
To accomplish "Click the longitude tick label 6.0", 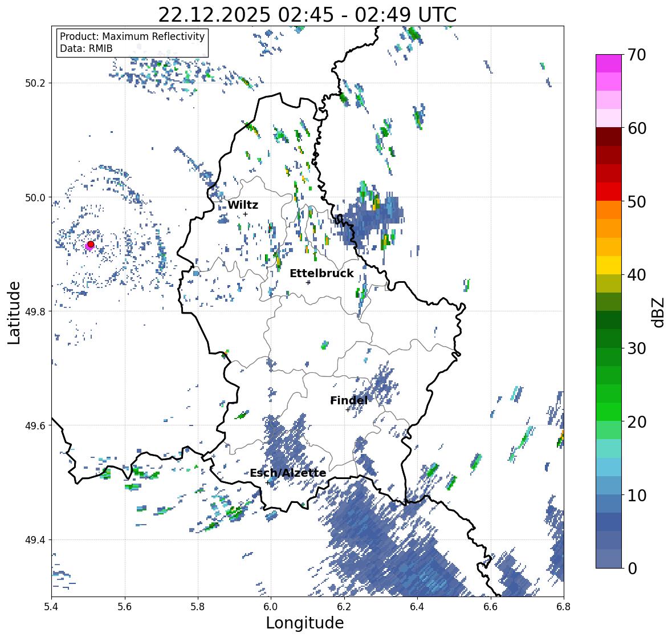I will tap(271, 607).
